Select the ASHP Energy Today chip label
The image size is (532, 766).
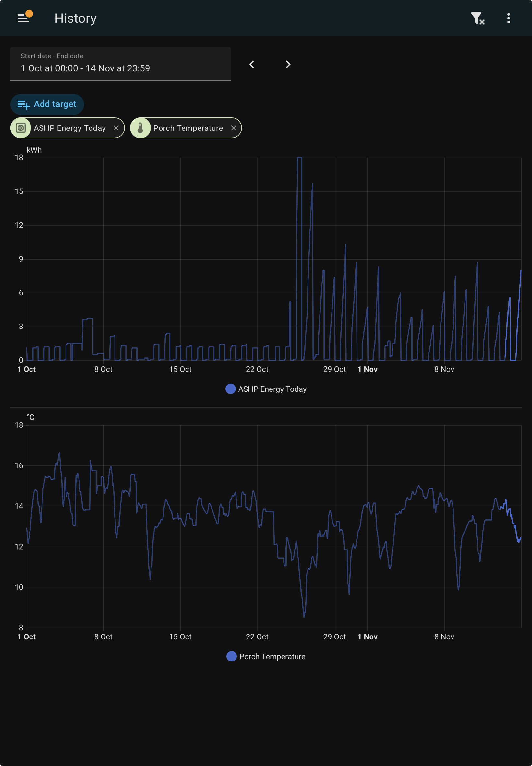coord(70,129)
